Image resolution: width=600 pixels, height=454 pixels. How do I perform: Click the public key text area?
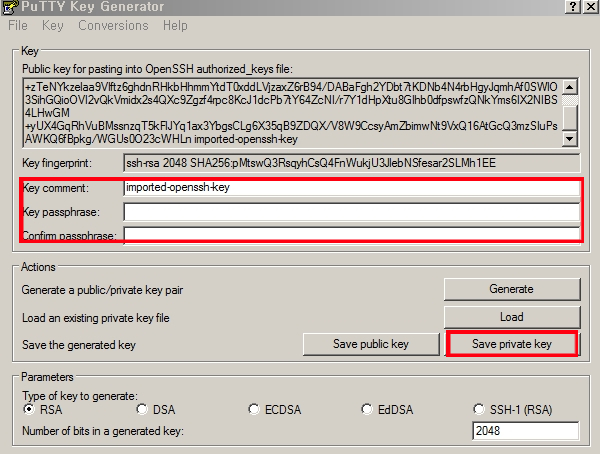(x=292, y=113)
